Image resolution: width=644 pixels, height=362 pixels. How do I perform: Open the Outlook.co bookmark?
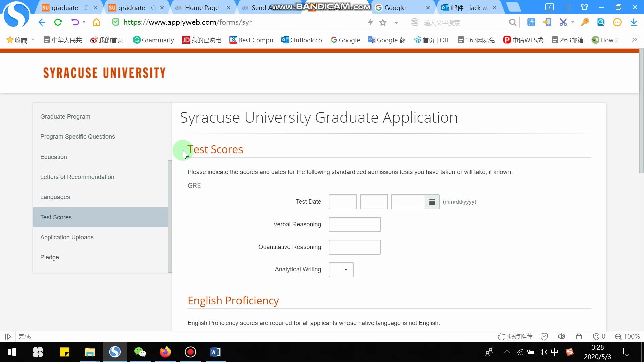302,40
